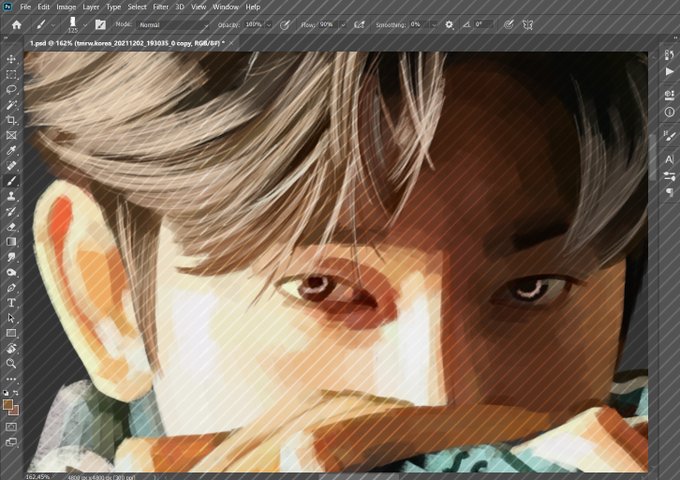The height and width of the screenshot is (480, 680).
Task: Select the Rectangular Marquee tool
Action: (x=11, y=74)
